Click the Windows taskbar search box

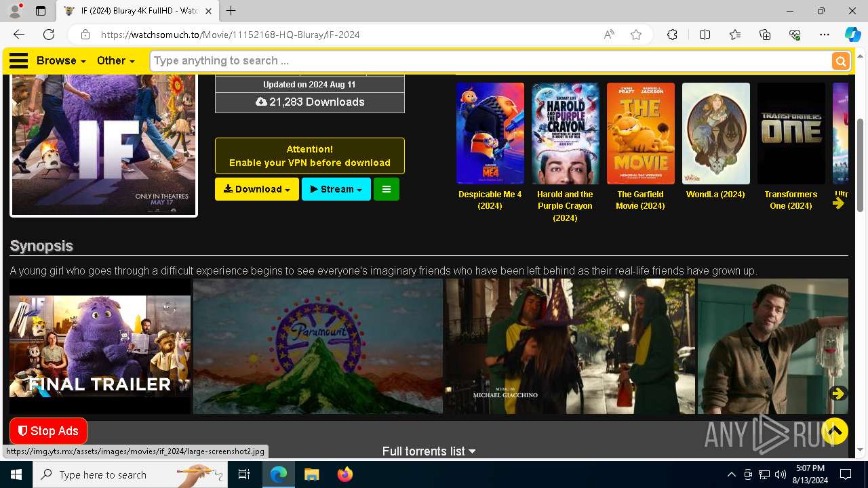pos(130,474)
